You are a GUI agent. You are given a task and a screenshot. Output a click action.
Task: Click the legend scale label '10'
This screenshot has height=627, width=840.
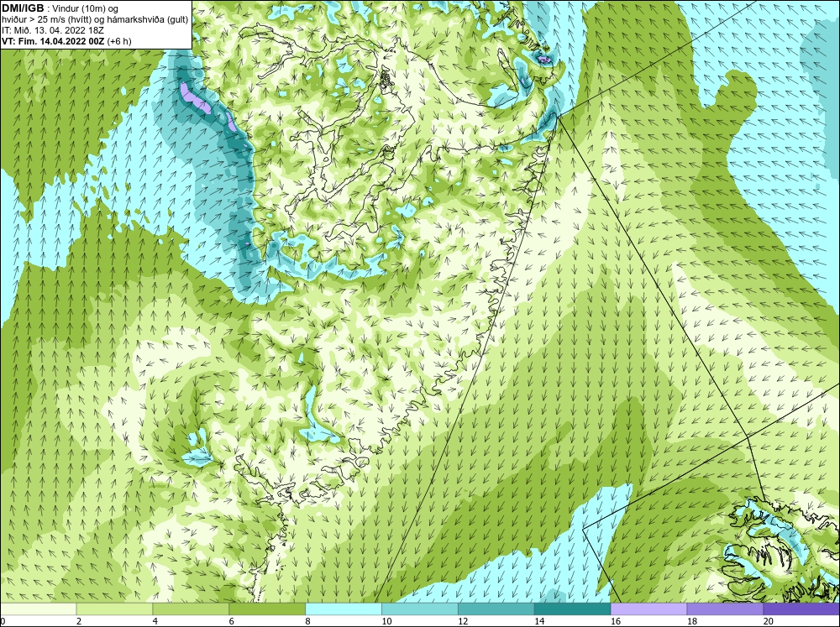tap(386, 621)
